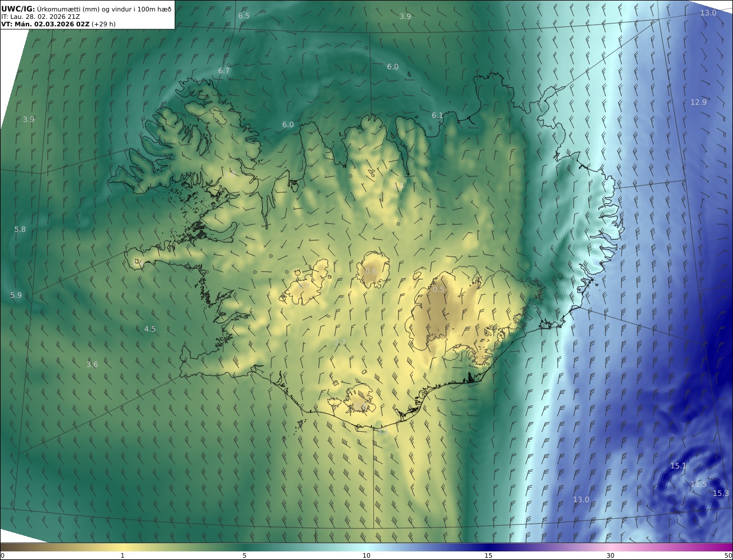Click the 11.5 value on the map

699,484
